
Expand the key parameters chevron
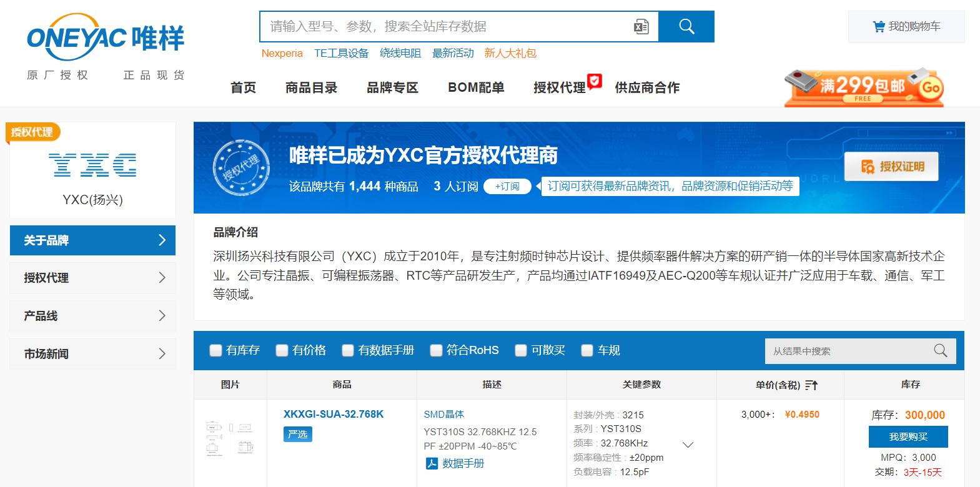point(688,445)
